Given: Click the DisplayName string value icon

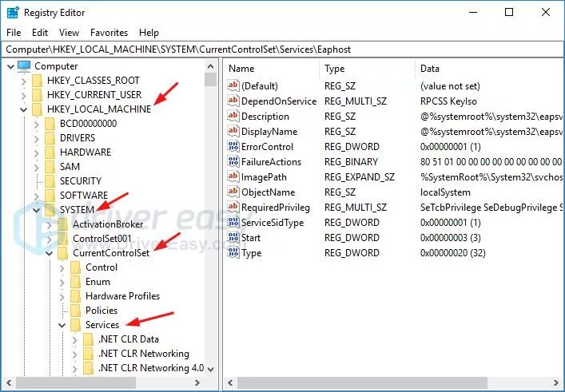Looking at the screenshot, I should click(233, 131).
